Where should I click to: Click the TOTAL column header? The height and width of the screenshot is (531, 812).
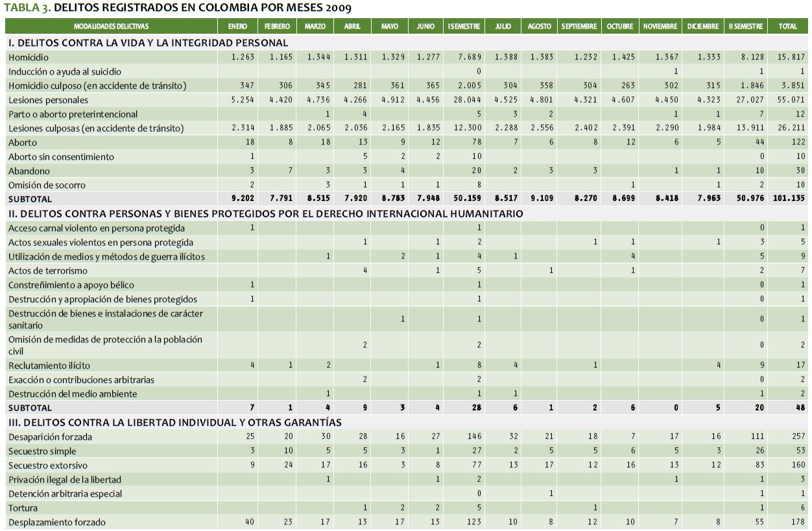[787, 27]
